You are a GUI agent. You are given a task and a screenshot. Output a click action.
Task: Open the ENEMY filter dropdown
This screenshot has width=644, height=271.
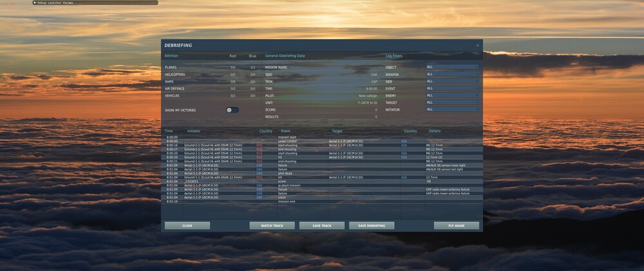pyautogui.click(x=452, y=95)
